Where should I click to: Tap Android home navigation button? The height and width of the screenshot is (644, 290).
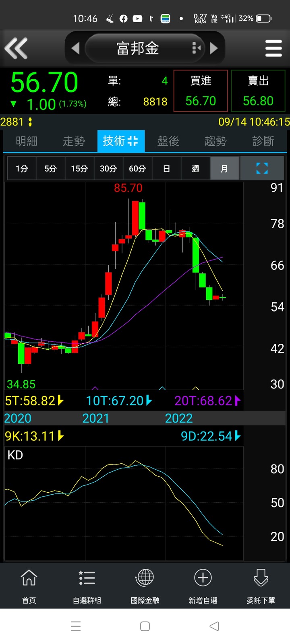pos(145,626)
